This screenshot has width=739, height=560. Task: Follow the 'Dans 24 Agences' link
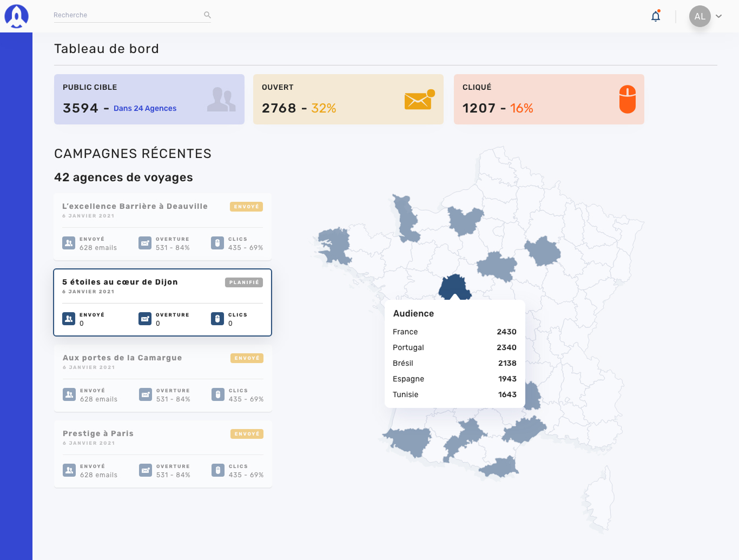[145, 108]
